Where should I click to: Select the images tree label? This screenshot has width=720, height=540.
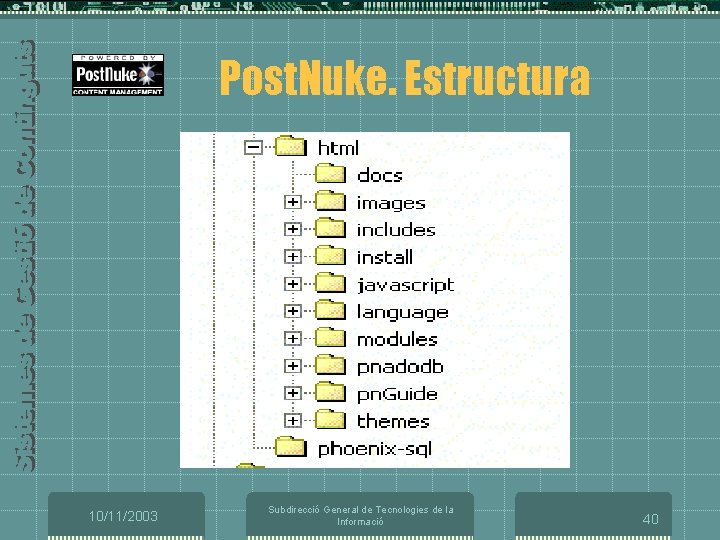391,203
